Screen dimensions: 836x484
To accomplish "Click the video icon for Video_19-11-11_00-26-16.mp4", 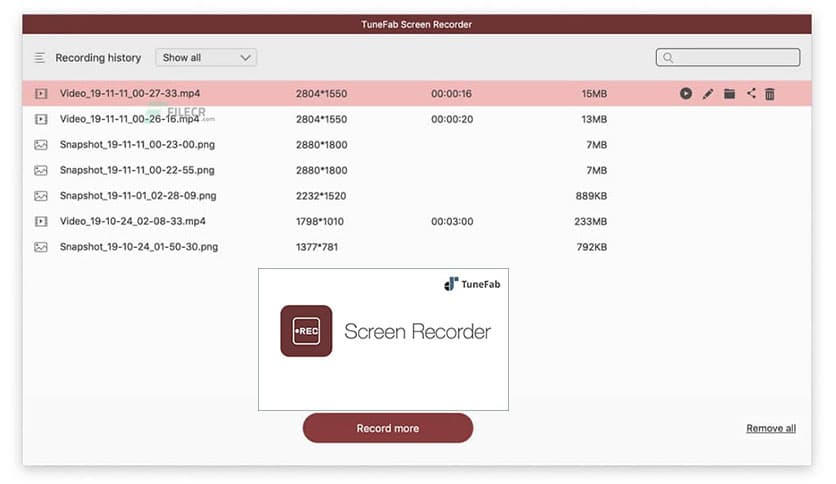I will [x=41, y=119].
